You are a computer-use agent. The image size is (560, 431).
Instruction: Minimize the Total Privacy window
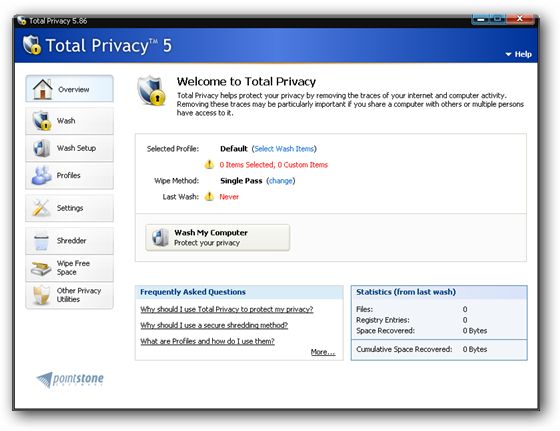coord(480,19)
